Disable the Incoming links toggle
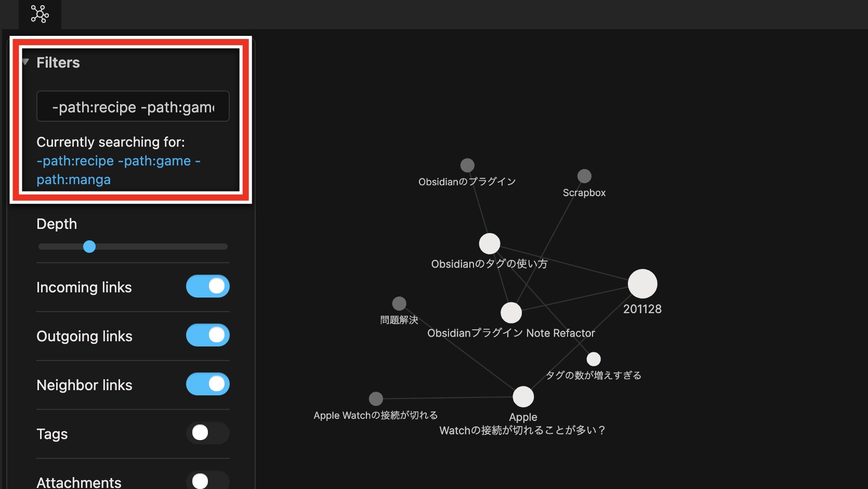 pos(207,286)
